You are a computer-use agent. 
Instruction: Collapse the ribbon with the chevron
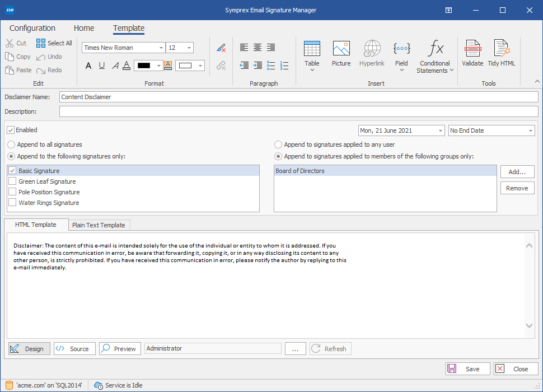coord(537,81)
